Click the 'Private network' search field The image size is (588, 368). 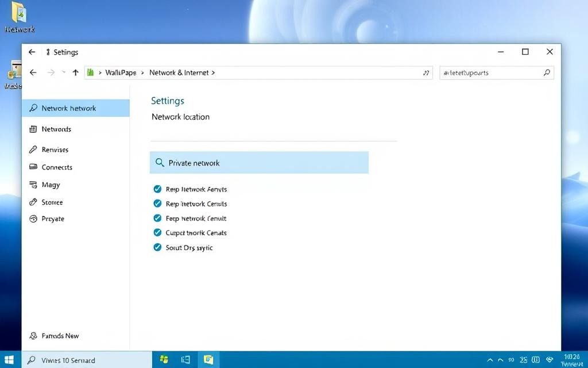[x=259, y=163]
